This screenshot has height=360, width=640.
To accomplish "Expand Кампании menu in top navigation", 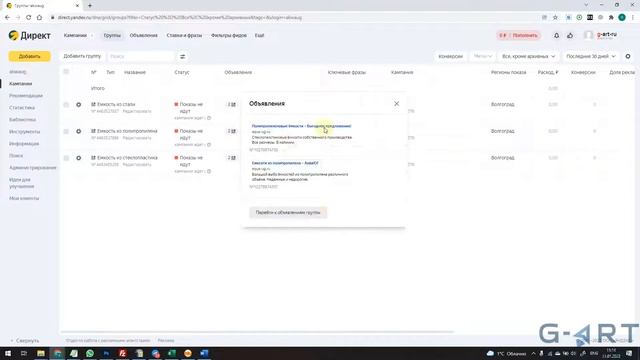I will click(78, 36).
